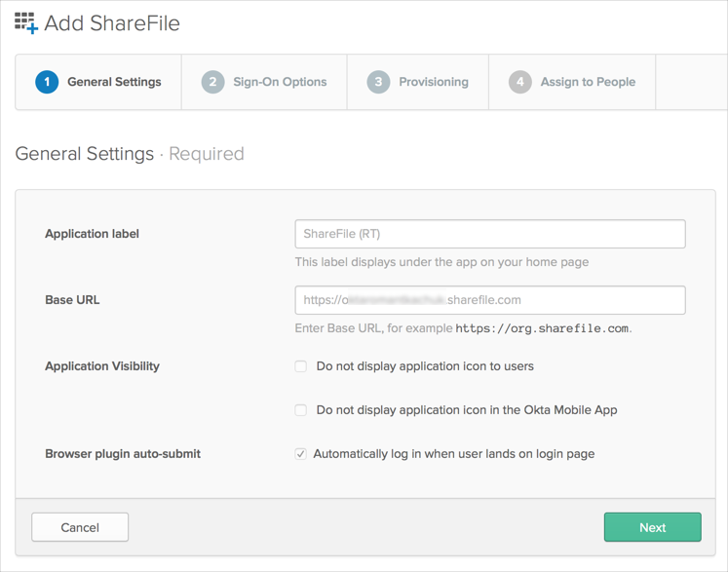This screenshot has width=728, height=572.
Task: Click into the Base URL input field
Action: (x=489, y=300)
